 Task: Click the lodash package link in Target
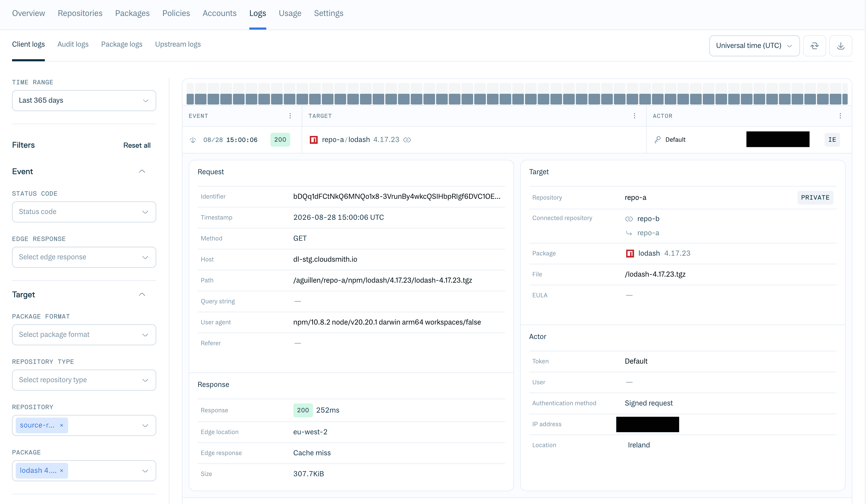tap(649, 253)
